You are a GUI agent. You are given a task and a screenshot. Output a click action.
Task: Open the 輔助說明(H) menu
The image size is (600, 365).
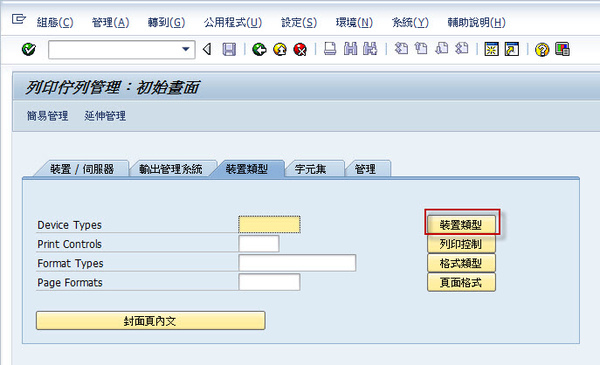coord(477,23)
